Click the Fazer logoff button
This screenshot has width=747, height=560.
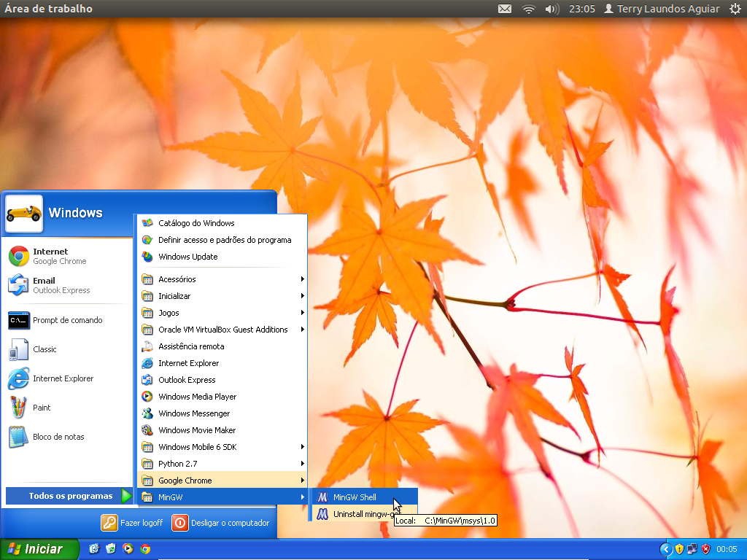point(132,523)
